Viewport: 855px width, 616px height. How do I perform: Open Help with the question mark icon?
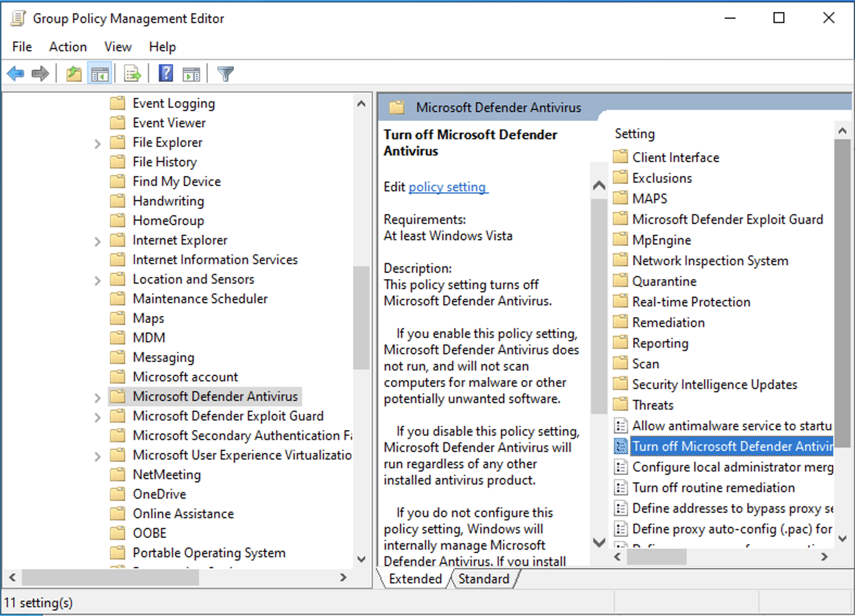tap(166, 73)
